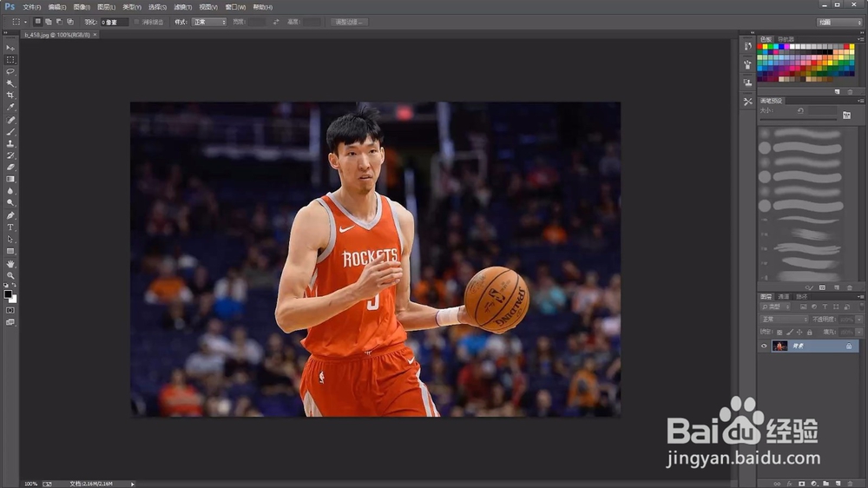
Task: Open Brush Presets panel flyout menu
Action: pos(861,101)
